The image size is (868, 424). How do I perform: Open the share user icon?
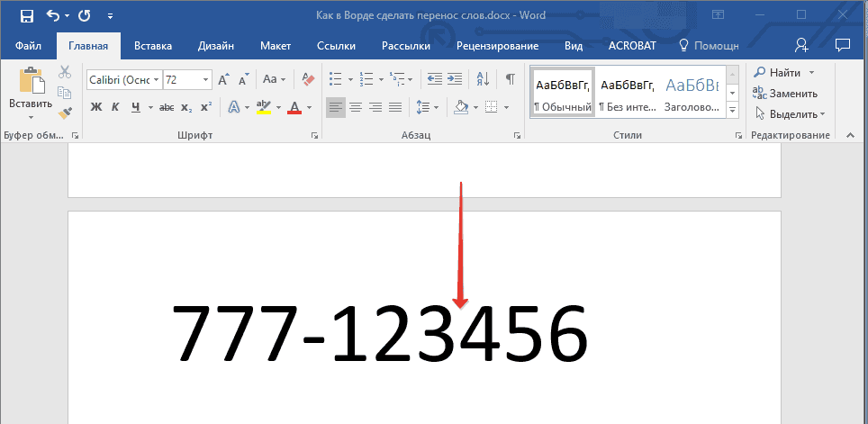pyautogui.click(x=801, y=45)
